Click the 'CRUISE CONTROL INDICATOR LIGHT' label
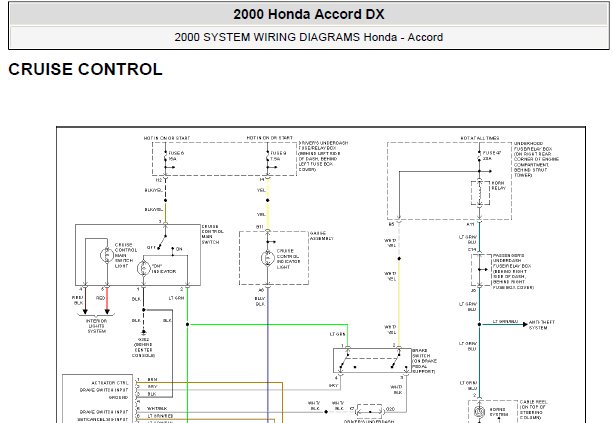Viewport: 613px width, 423px height. coord(289,259)
